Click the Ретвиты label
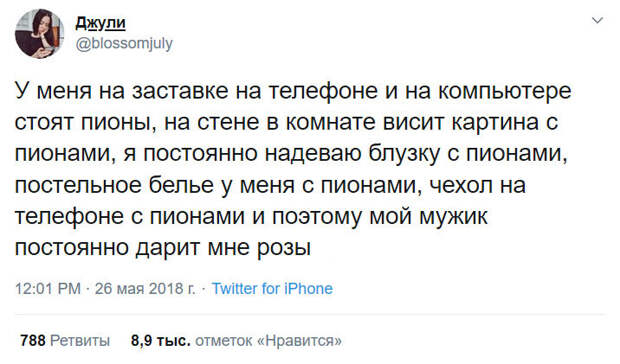The width and height of the screenshot is (620, 364). click(80, 340)
